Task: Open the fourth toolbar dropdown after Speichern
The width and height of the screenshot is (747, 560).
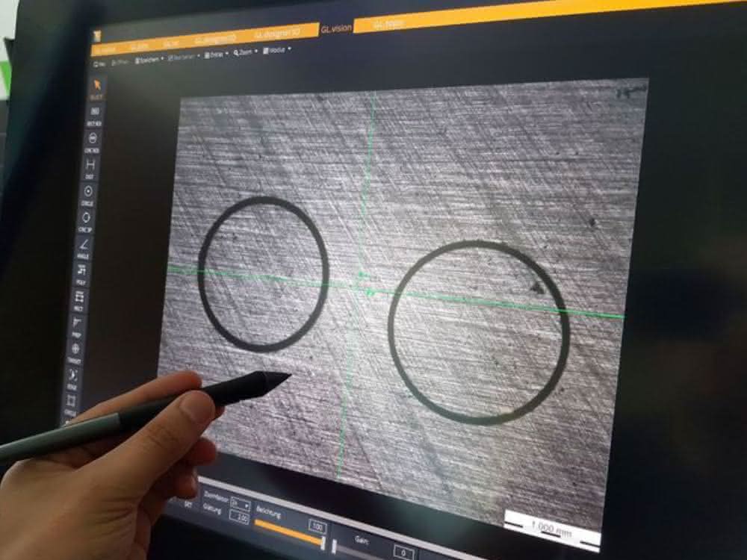Action: [184, 57]
